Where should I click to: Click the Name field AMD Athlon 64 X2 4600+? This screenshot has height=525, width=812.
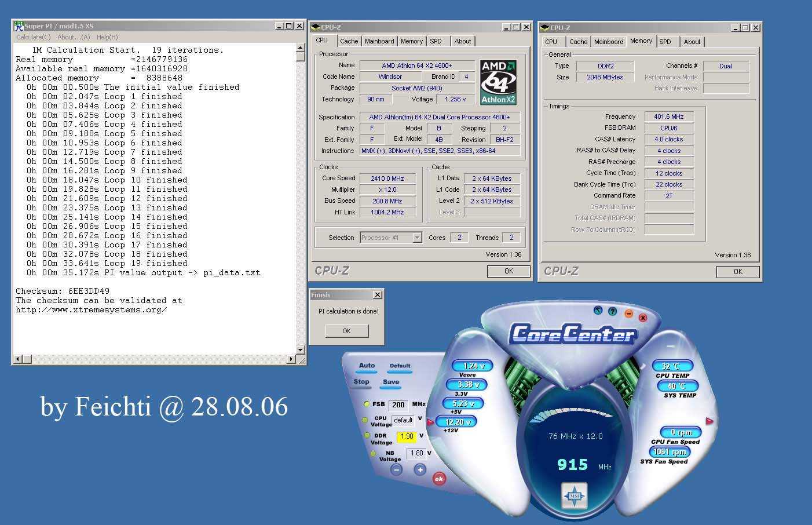(x=417, y=65)
